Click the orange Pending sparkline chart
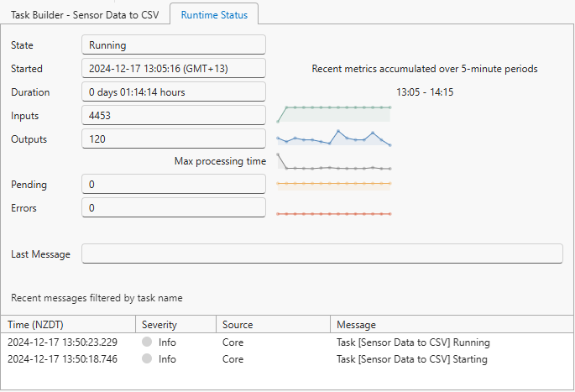The height and width of the screenshot is (392, 575). (x=334, y=186)
